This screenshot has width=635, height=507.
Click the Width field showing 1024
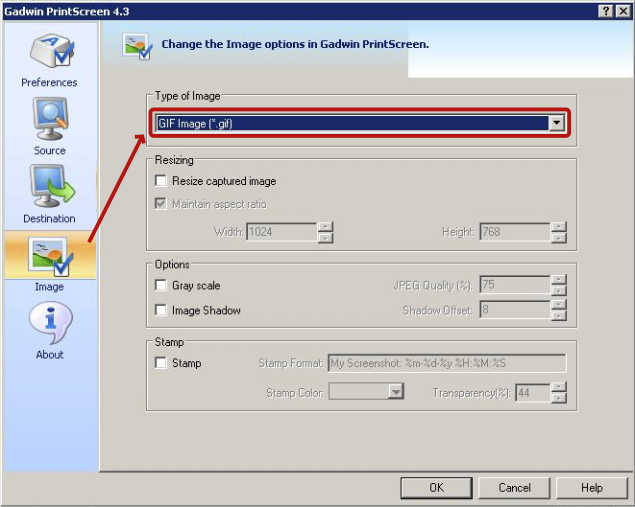click(281, 232)
